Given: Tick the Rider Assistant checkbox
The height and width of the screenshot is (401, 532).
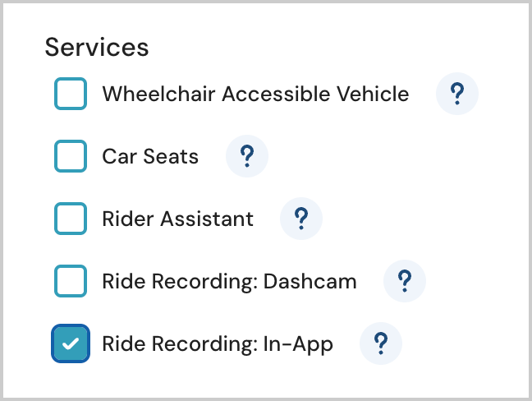Looking at the screenshot, I should tap(71, 219).
